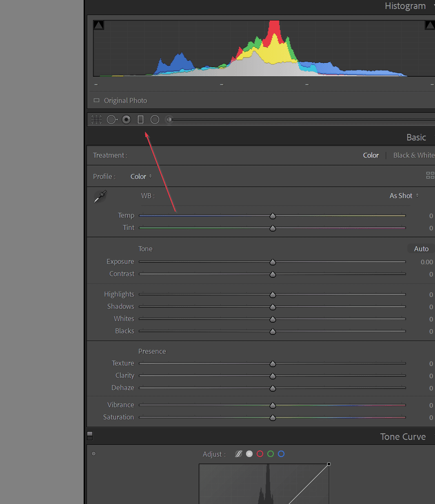Open the Profile Color dropdown
435x504 pixels.
coord(140,176)
